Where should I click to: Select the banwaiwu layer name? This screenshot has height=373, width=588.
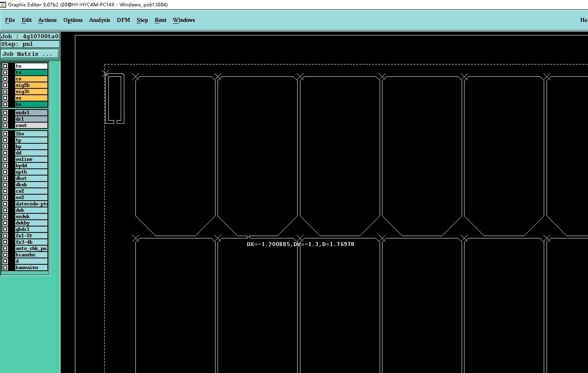click(31, 268)
